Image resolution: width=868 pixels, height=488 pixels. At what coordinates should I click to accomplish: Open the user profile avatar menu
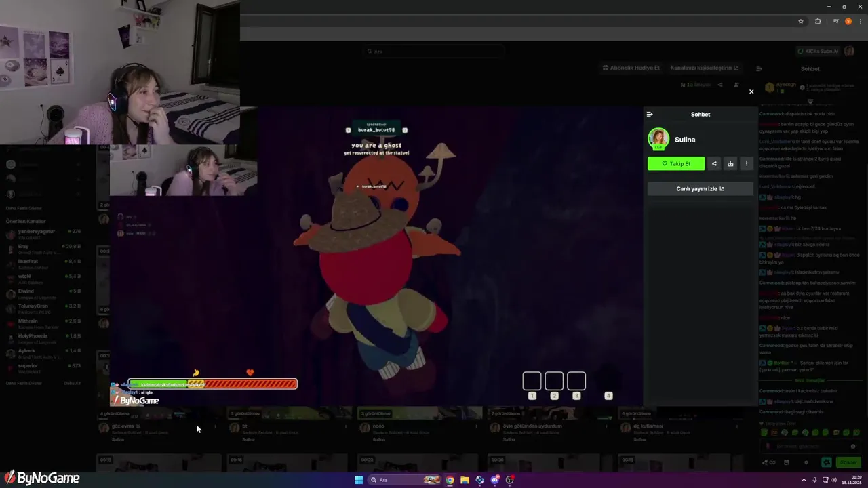tap(849, 51)
